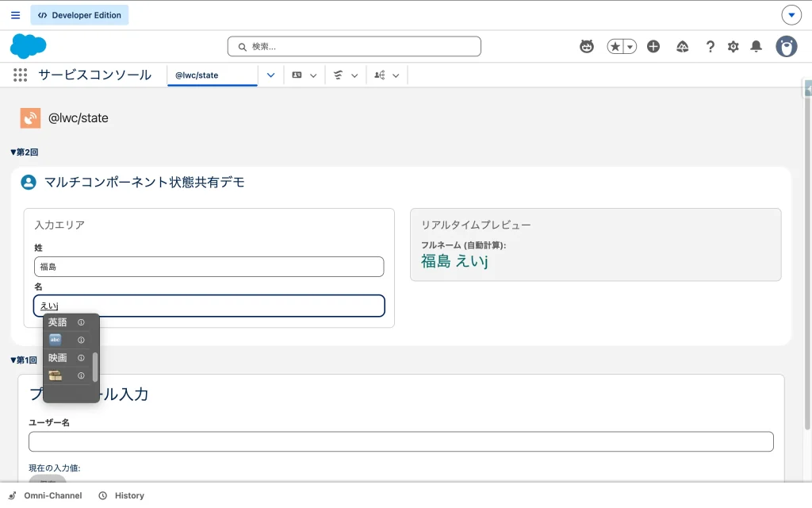This screenshot has height=508, width=812.
Task: Open the Setup gear icon
Action: click(x=733, y=47)
